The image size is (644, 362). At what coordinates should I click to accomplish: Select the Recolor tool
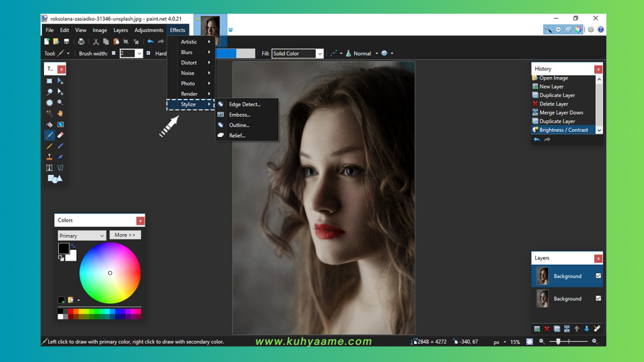point(60,157)
